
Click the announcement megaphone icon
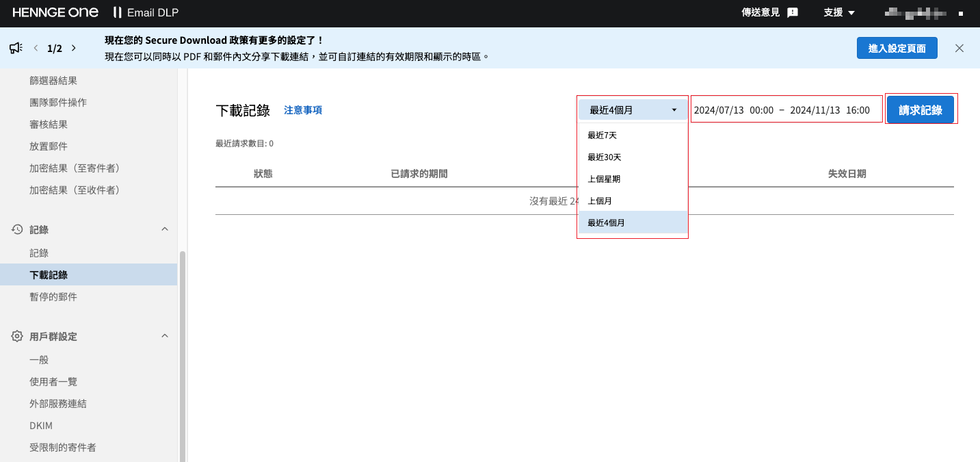tap(16, 48)
